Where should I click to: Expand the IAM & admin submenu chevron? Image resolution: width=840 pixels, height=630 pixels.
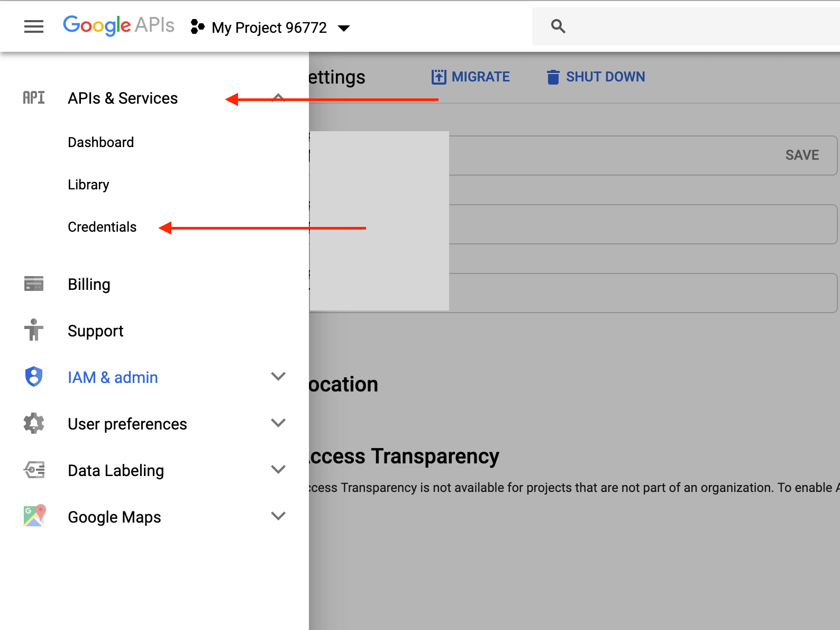point(278,377)
